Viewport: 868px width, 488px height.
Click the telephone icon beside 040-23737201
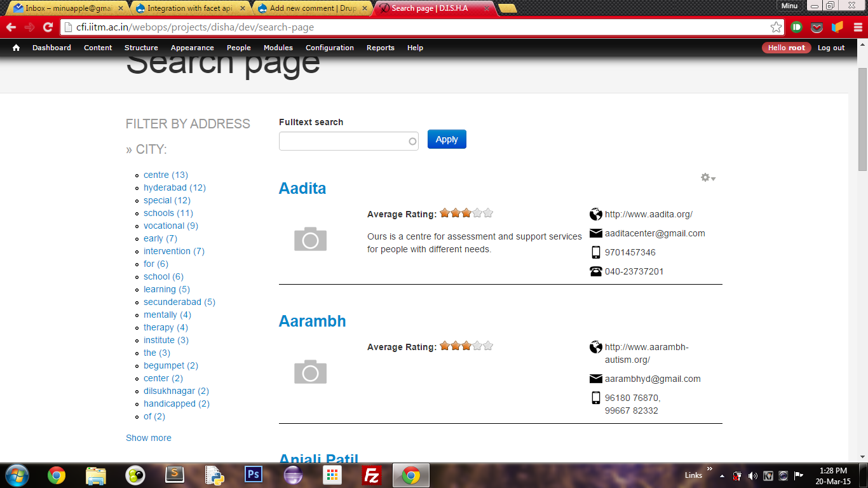click(595, 271)
